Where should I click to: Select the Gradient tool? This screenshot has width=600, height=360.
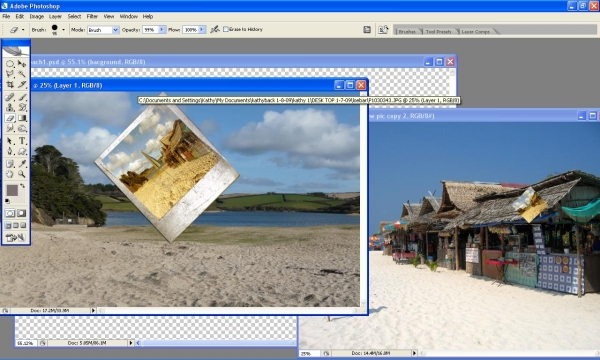pos(22,118)
